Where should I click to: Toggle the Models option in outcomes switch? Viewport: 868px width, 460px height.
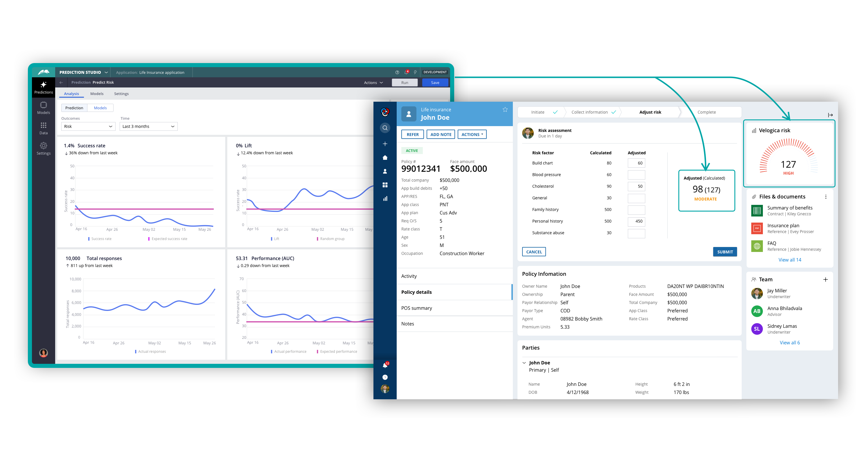tap(100, 108)
